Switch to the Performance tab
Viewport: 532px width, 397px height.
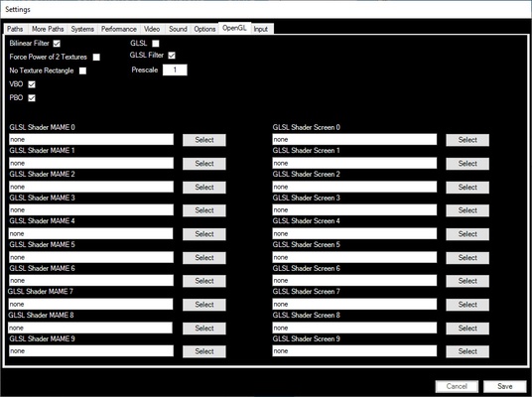coord(119,29)
